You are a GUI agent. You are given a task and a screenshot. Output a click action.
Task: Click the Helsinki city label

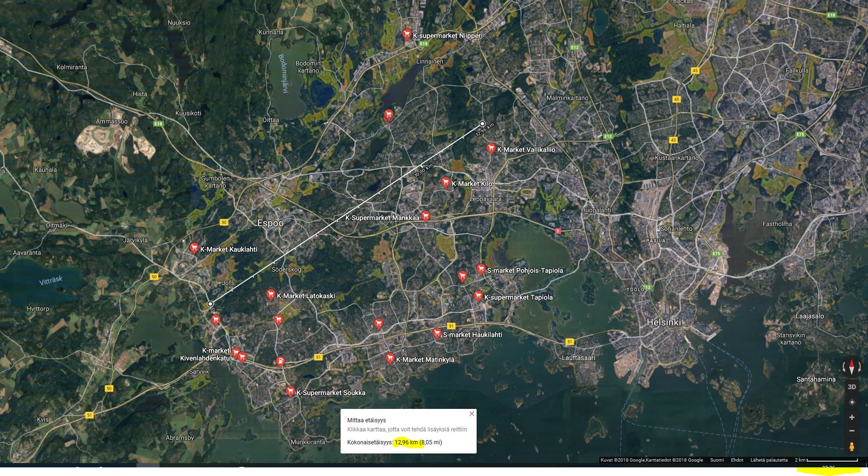pos(663,322)
